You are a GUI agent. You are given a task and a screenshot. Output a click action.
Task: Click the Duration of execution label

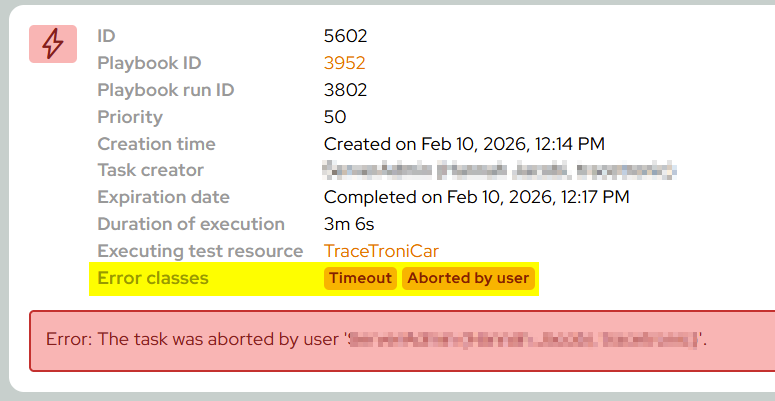point(191,224)
